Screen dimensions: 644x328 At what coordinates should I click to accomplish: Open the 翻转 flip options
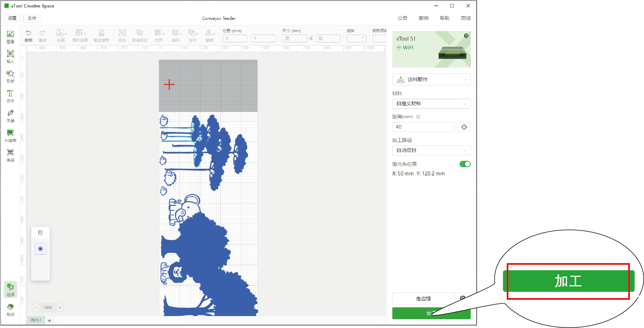pyautogui.click(x=210, y=36)
